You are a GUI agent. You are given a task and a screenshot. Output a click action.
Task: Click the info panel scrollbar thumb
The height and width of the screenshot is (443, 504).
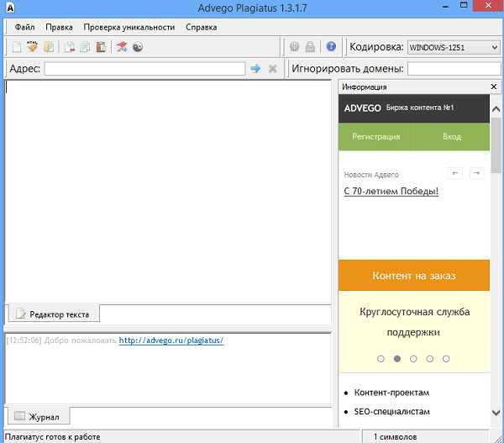pos(496,145)
